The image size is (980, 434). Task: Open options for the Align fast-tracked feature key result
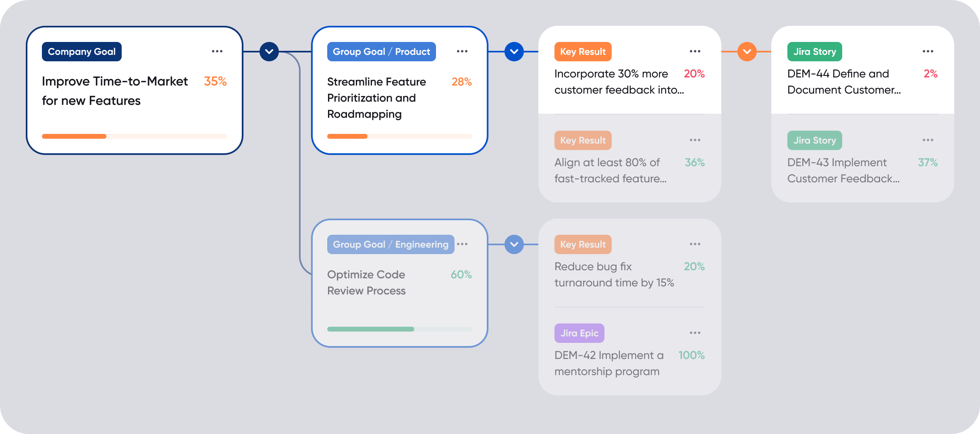695,140
